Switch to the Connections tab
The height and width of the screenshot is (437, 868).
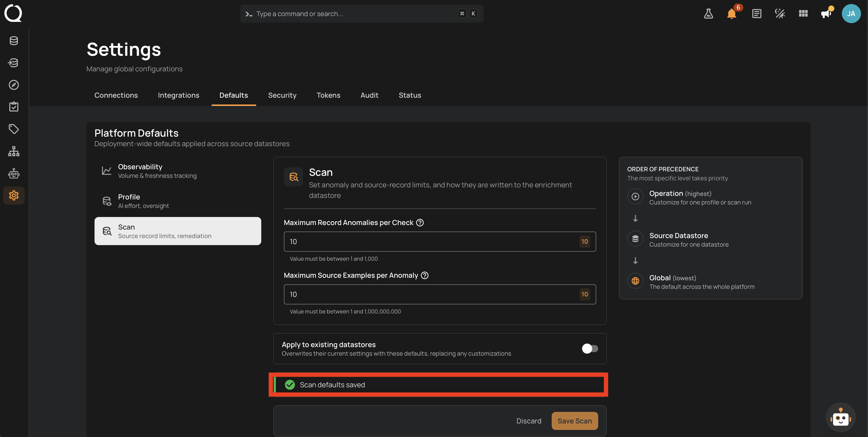tap(116, 95)
